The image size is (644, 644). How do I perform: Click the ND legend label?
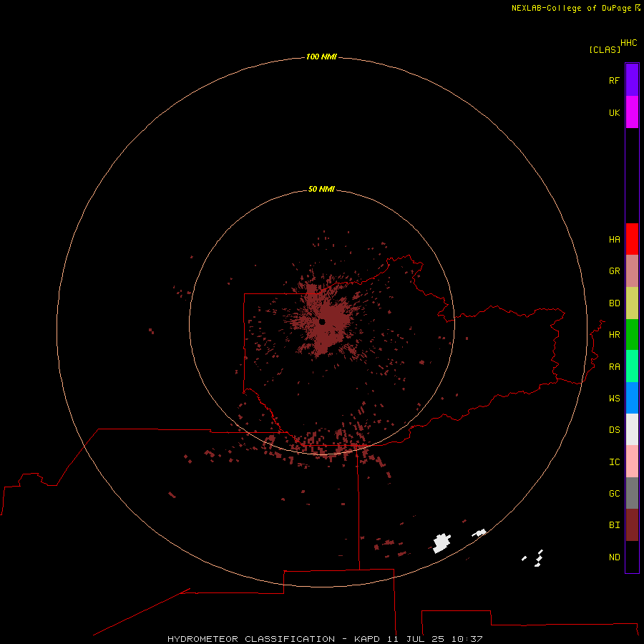614,557
